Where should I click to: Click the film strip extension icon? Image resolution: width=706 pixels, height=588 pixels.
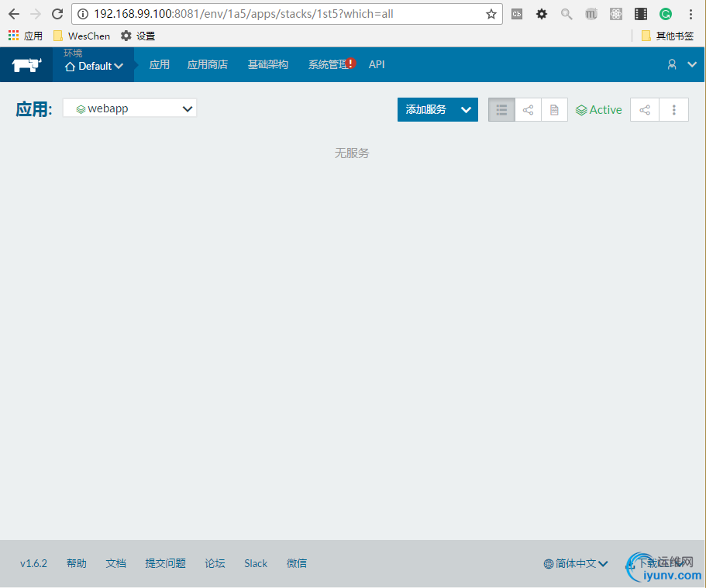click(x=641, y=14)
